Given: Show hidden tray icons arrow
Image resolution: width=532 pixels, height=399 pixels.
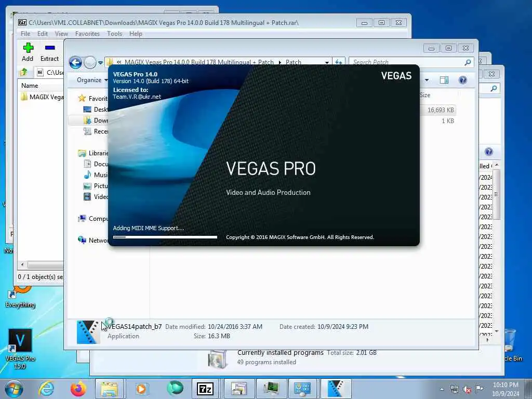Looking at the screenshot, I should tap(442, 389).
